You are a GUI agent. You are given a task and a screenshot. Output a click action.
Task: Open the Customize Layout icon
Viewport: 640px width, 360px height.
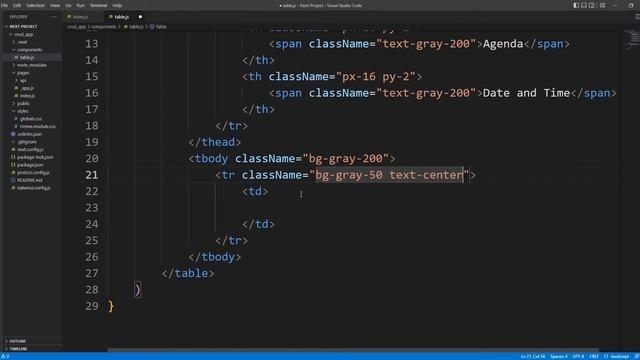(x=602, y=5)
